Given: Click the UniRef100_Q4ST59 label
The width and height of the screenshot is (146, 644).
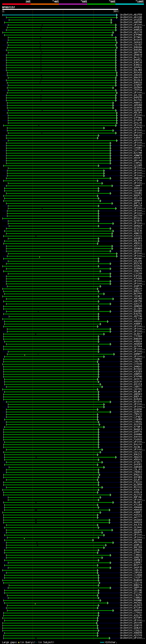Looking at the screenshot, I should point(131,216).
